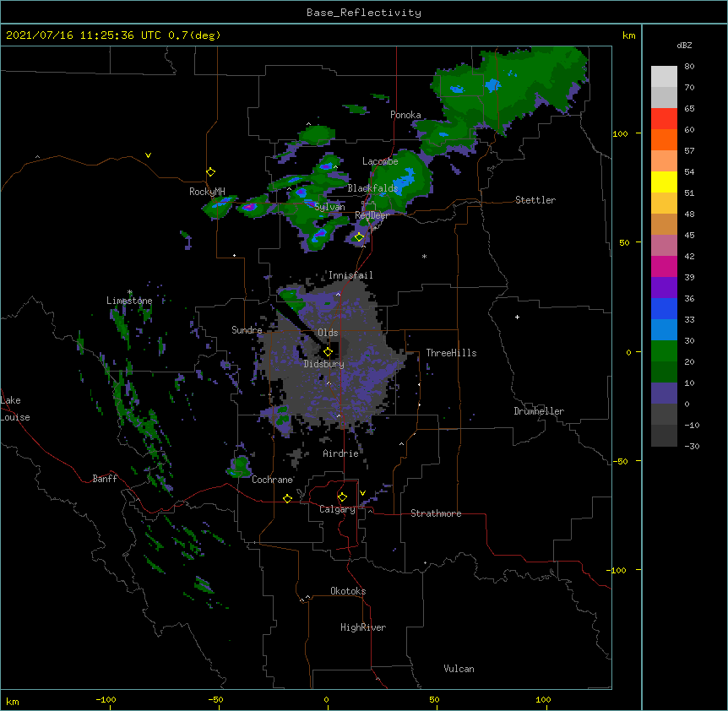Click the light gray 80 dBZ legend color
The width and height of the screenshot is (728, 711).
(664, 77)
